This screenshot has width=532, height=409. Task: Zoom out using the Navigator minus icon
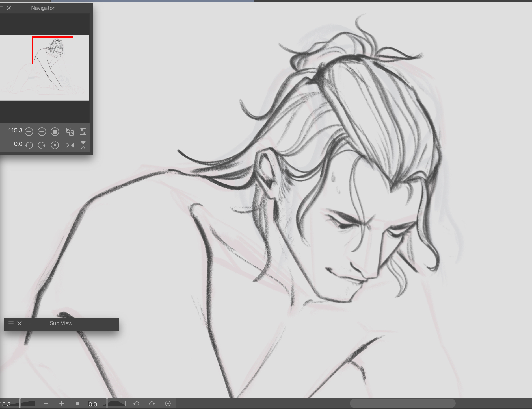click(29, 132)
